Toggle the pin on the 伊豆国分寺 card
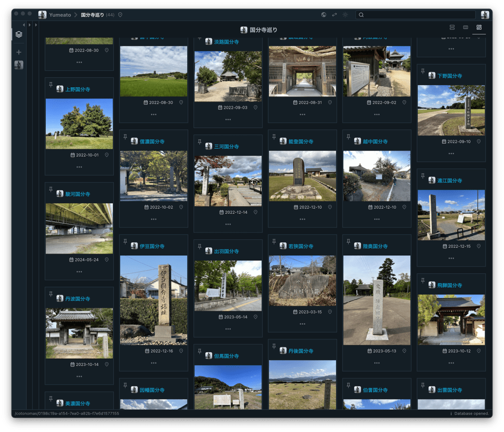This screenshot has height=432, width=504. coord(125,242)
